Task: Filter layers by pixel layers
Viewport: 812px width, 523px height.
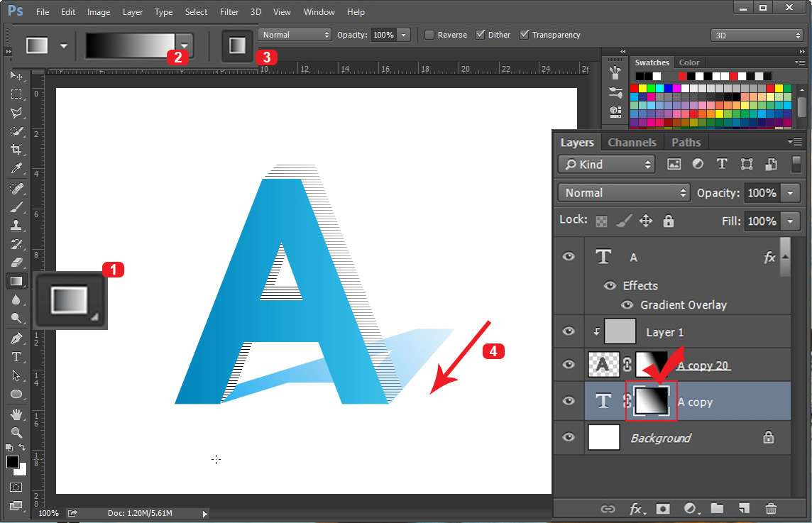Action: pos(674,164)
